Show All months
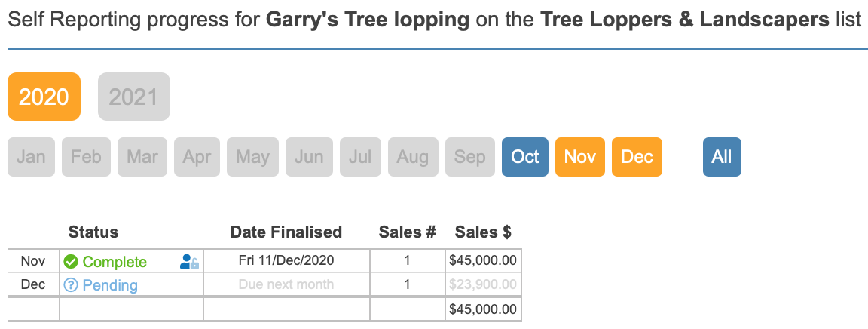The image size is (868, 329). point(722,157)
